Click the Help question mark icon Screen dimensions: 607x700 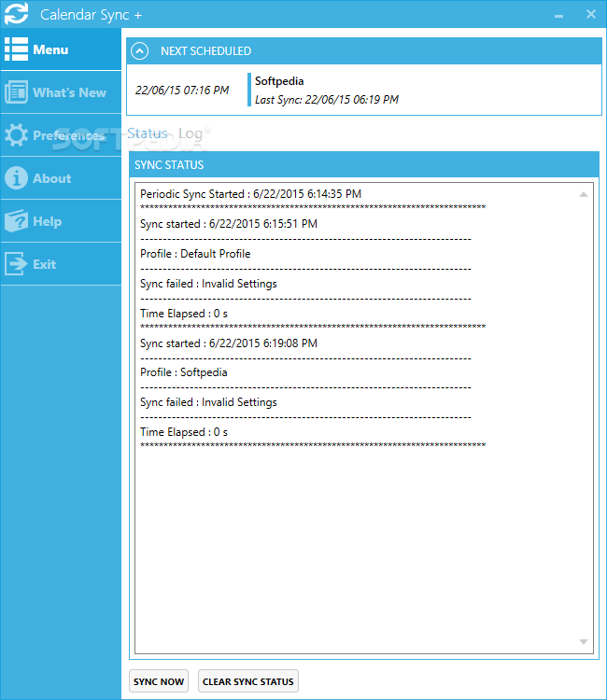(x=16, y=221)
